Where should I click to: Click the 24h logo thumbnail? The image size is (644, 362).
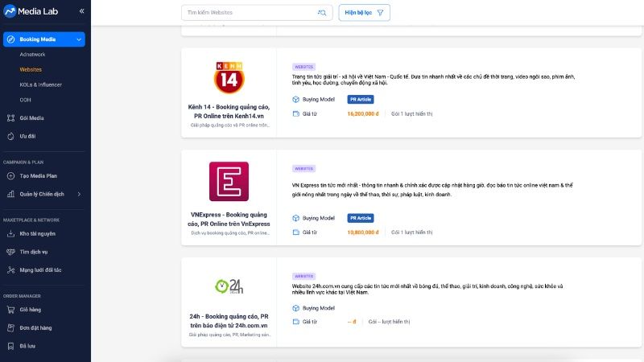pyautogui.click(x=229, y=286)
